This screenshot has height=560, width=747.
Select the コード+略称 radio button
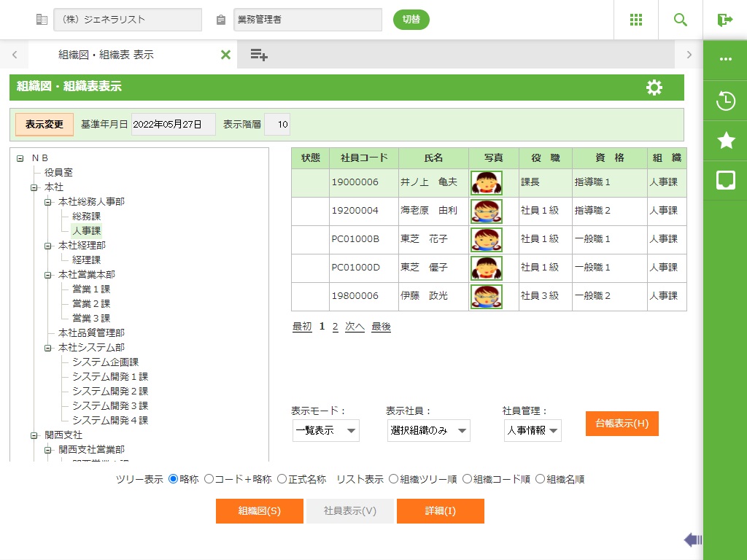209,479
